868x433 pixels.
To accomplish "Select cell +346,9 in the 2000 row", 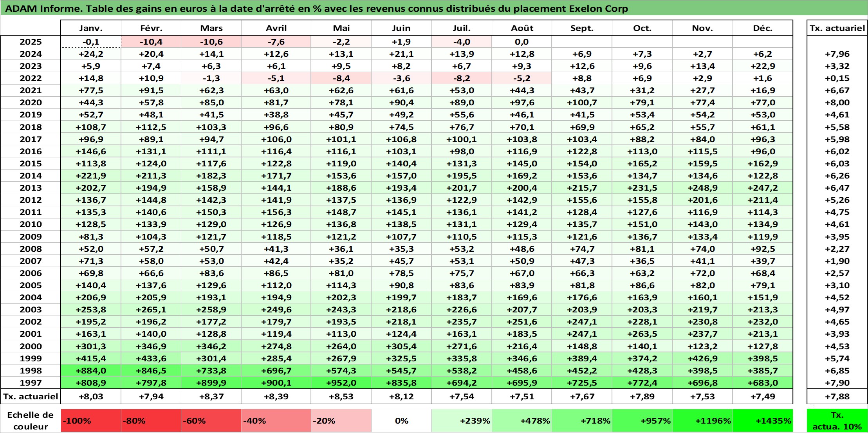I will click(151, 346).
